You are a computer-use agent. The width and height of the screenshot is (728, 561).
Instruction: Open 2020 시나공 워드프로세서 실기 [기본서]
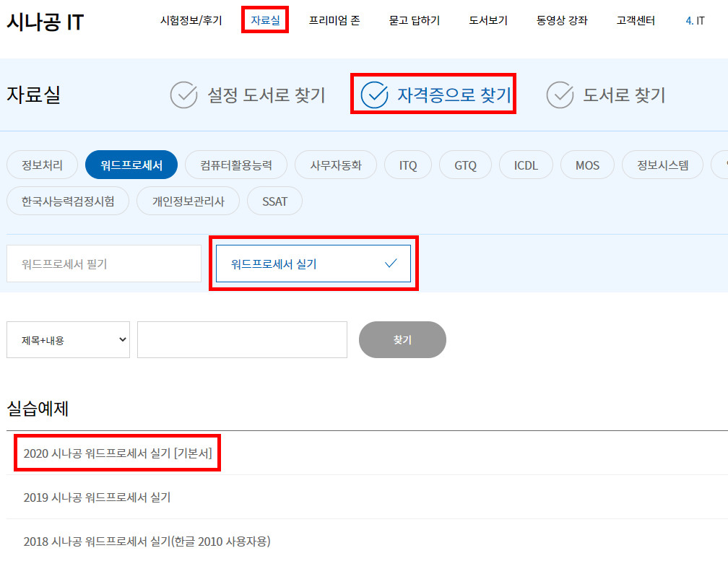pos(118,453)
